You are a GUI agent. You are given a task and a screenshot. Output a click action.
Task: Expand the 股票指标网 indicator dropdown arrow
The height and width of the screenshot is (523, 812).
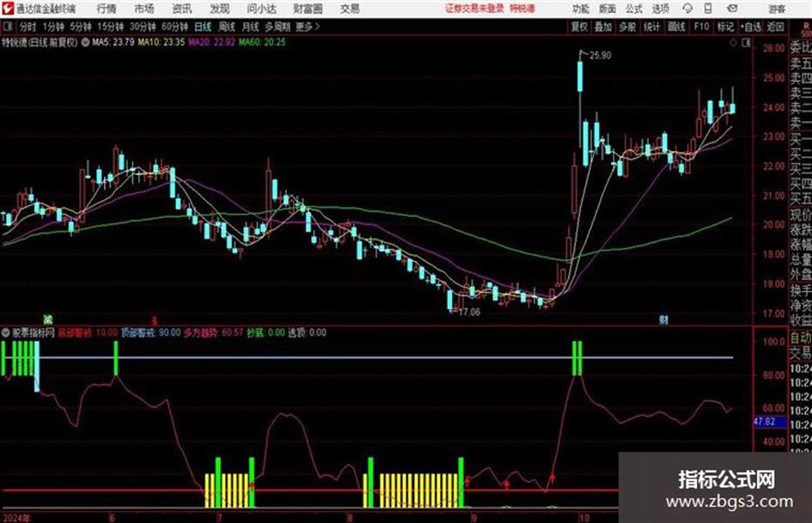(6, 332)
